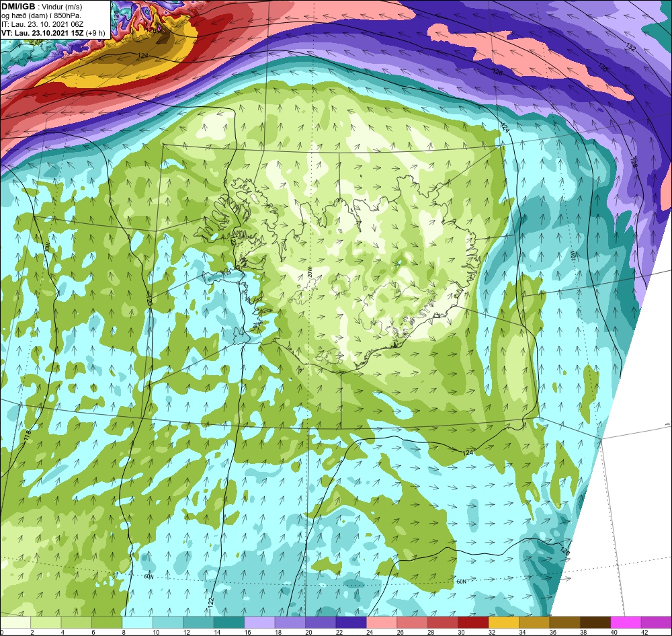The image size is (672, 636).
Task: Select the 38–40 m/s dark brown swatch
Action: (595, 622)
